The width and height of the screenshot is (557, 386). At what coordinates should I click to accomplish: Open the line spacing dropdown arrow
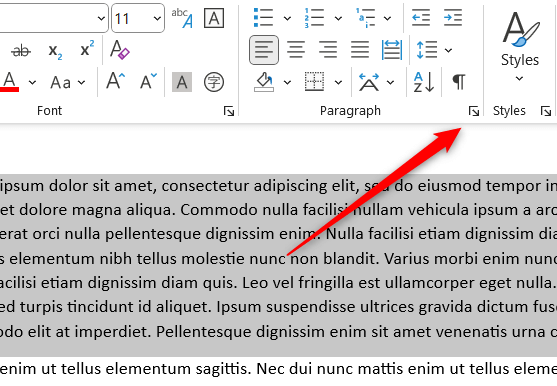point(448,50)
